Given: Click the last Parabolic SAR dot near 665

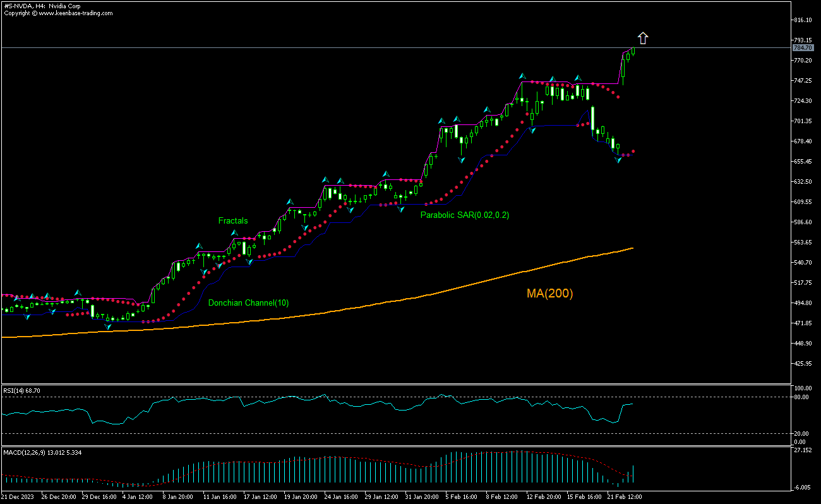Looking at the screenshot, I should (633, 152).
